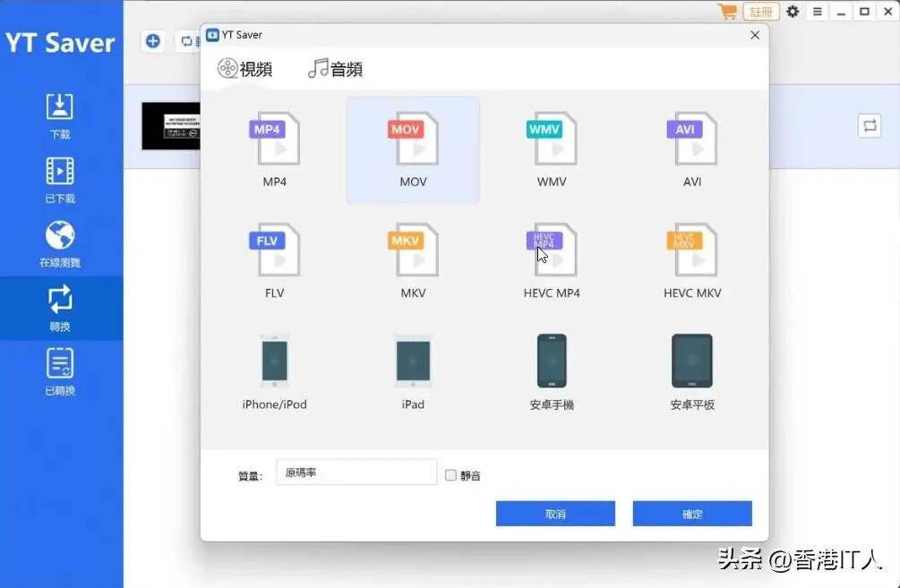Switch to the 視頻 video tab
This screenshot has width=900, height=588.
click(x=244, y=67)
